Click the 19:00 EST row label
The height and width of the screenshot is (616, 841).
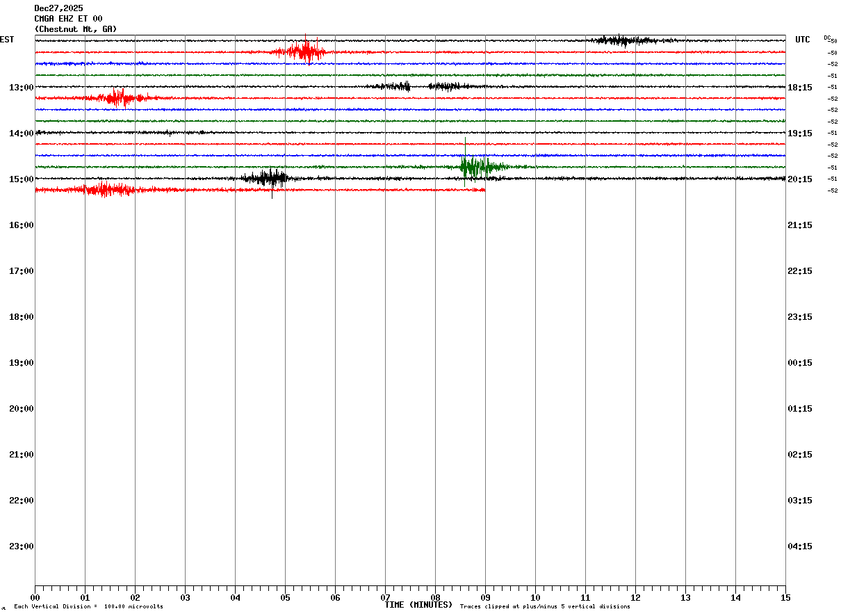(x=21, y=363)
